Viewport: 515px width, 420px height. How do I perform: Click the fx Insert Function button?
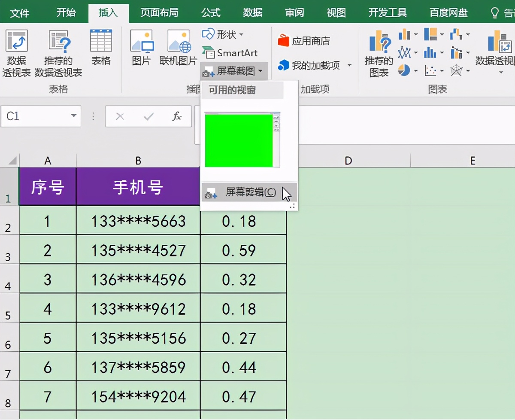tap(178, 116)
